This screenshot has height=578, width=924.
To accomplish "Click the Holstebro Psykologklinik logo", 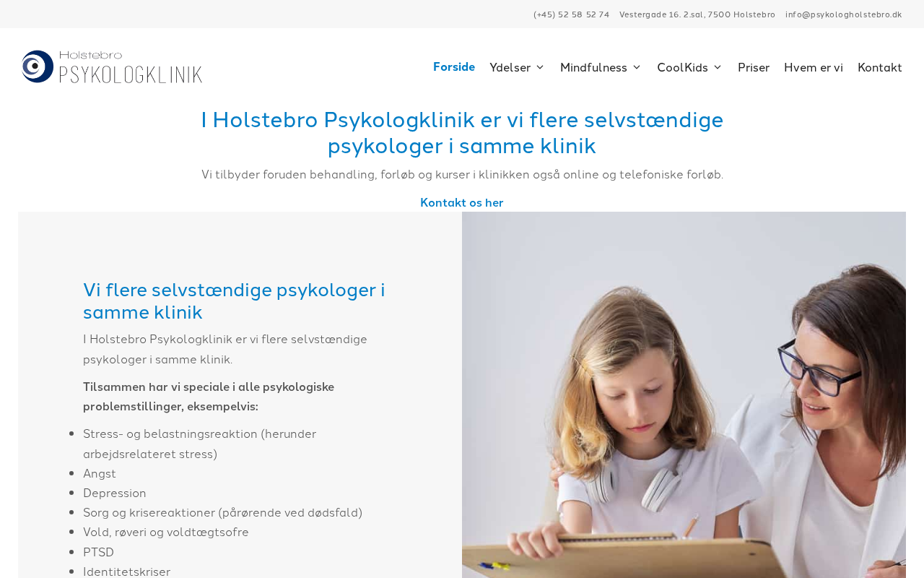I will [x=112, y=66].
